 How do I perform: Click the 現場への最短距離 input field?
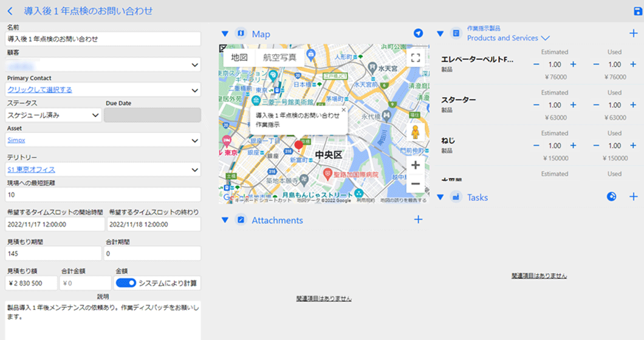point(103,194)
